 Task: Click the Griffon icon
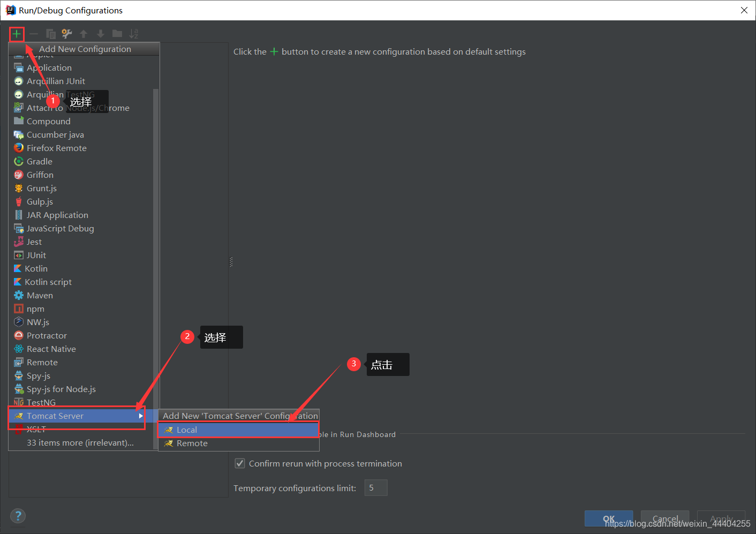19,175
